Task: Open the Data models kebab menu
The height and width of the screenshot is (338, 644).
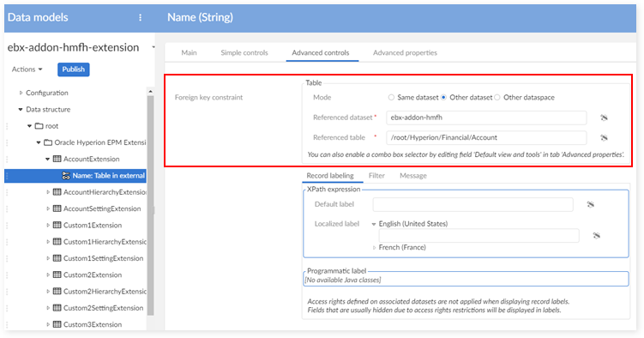Action: [x=140, y=17]
